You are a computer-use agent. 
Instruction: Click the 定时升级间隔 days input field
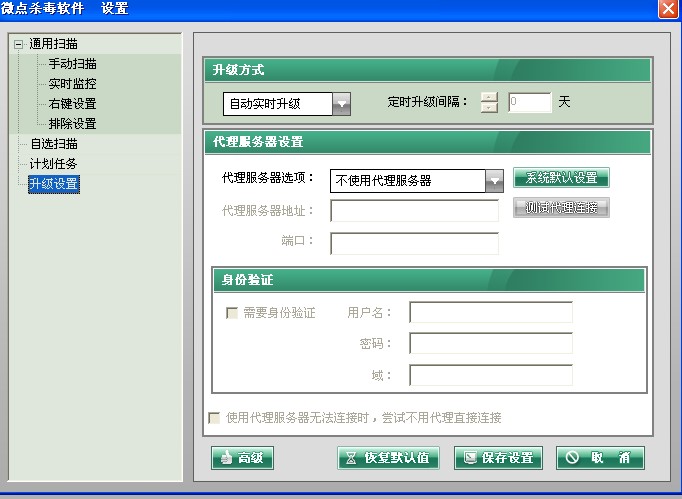530,102
